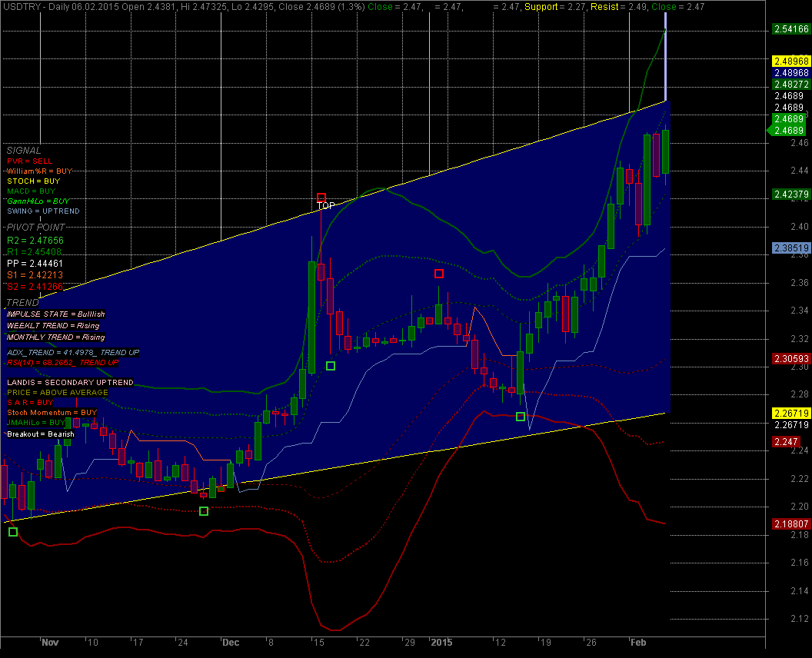Click the IMPULSE STATE = Bullish label
This screenshot has width=812, height=658.
pyautogui.click(x=55, y=314)
